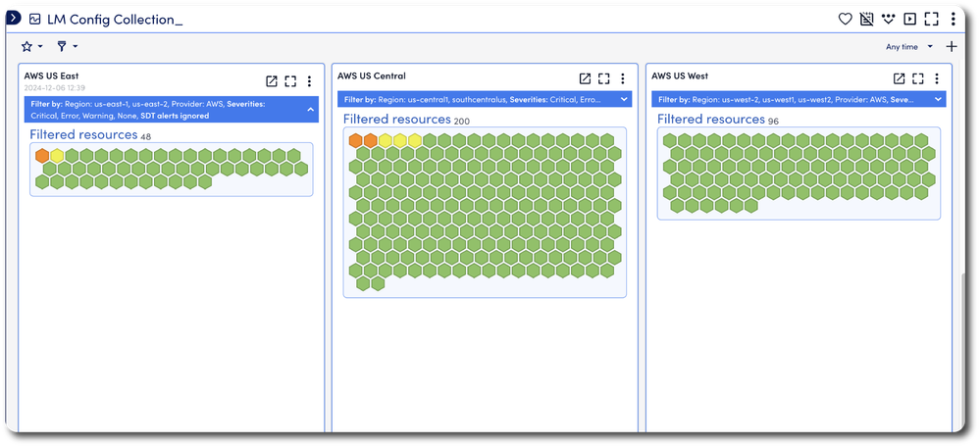Open dashboard three-dot options menu
Screen dimensions: 980x447
pos(954,19)
